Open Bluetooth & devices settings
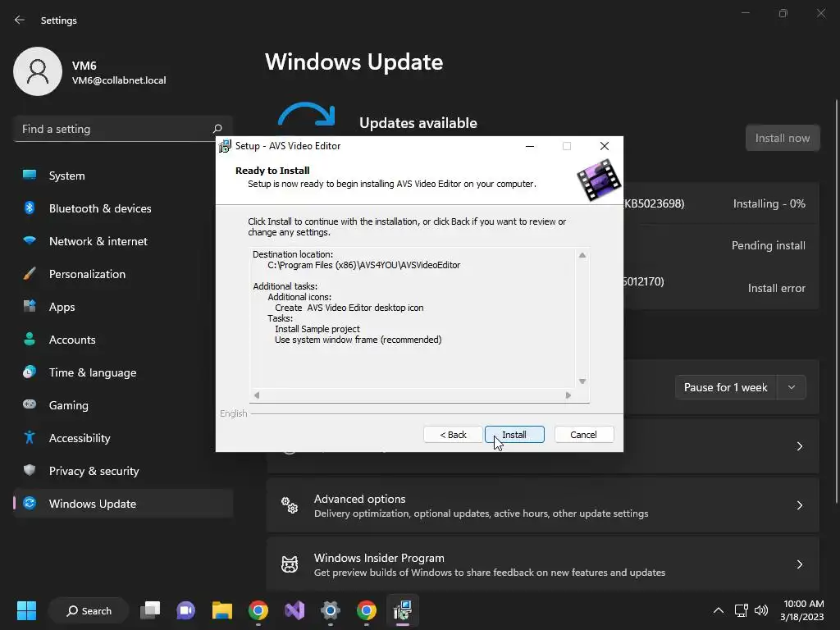The image size is (840, 630). tap(123, 208)
